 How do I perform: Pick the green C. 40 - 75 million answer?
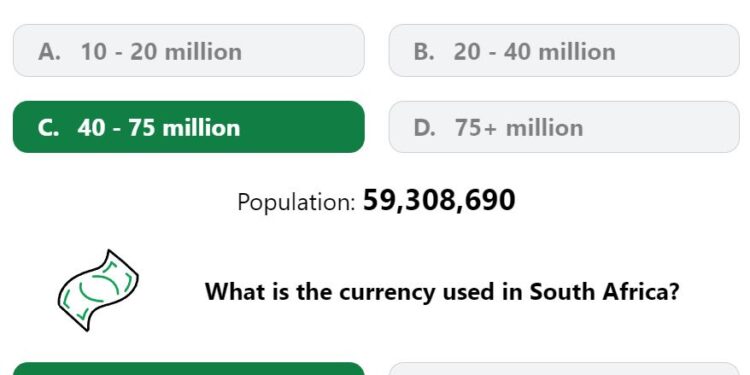pyautogui.click(x=188, y=127)
